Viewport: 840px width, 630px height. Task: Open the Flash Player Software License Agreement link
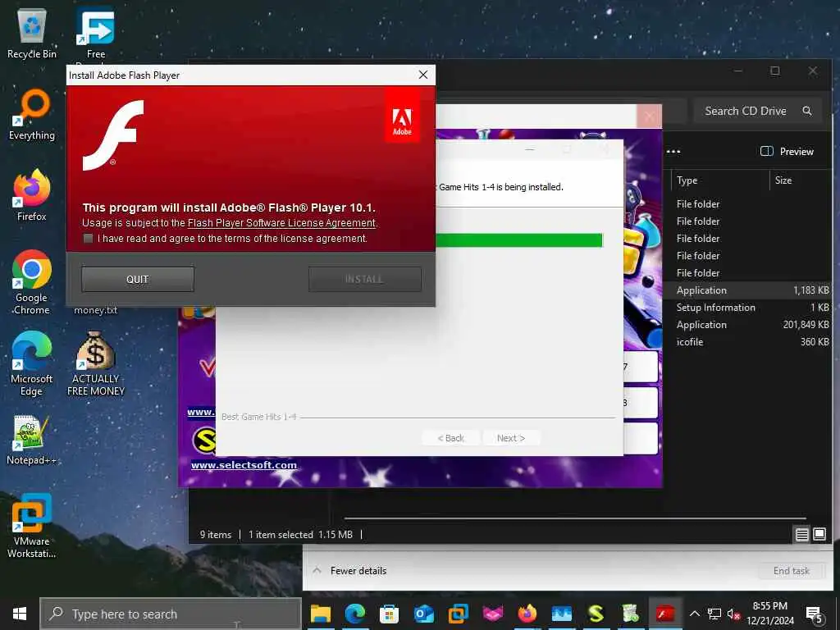281,223
